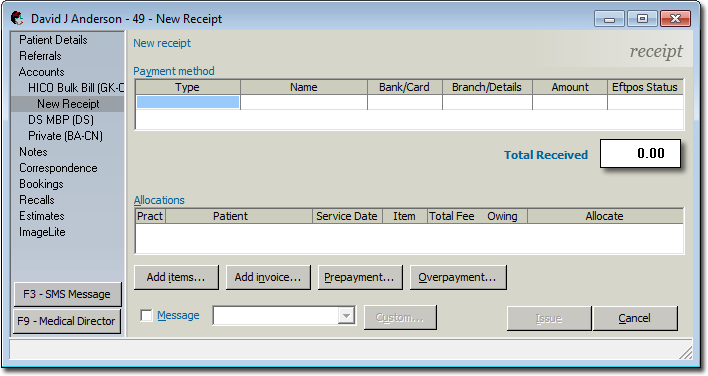Click the New receipt heading text
This screenshot has height=376, width=708.
162,43
